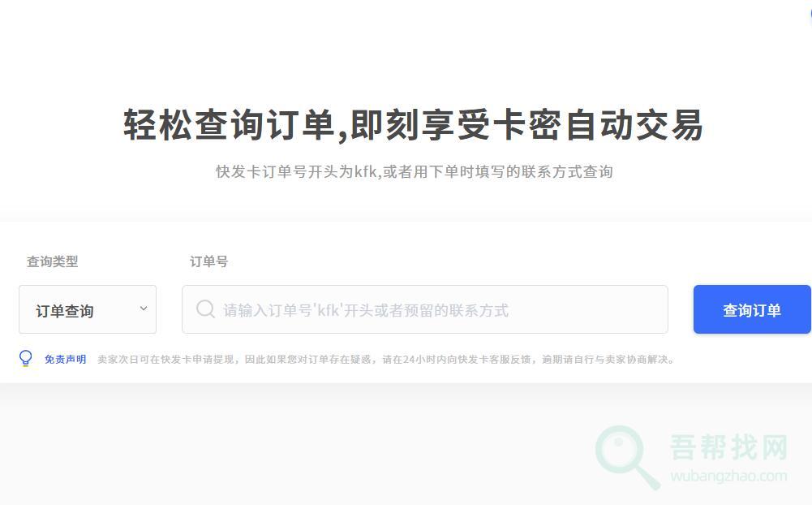The image size is (812, 505).
Task: Click the headline 轻松查询订单,即刻享受卡密自动交易
Action: (x=413, y=125)
